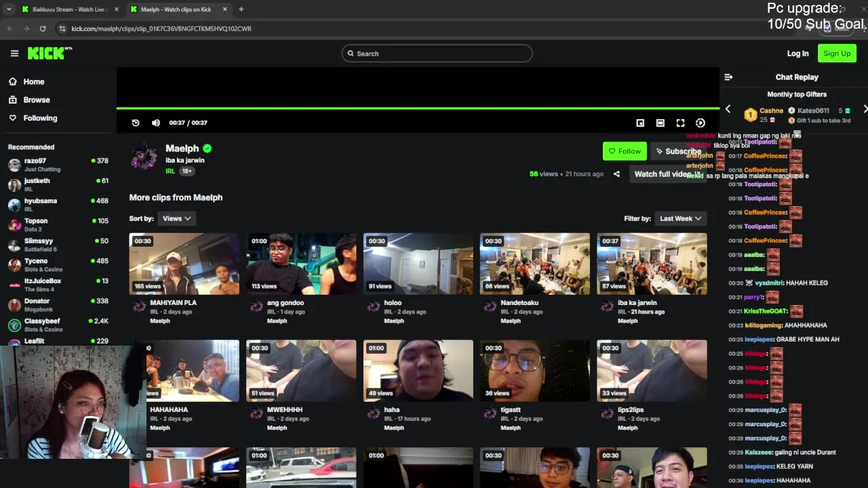868x488 pixels.
Task: Open the holoo clip thumbnail
Action: [418, 264]
